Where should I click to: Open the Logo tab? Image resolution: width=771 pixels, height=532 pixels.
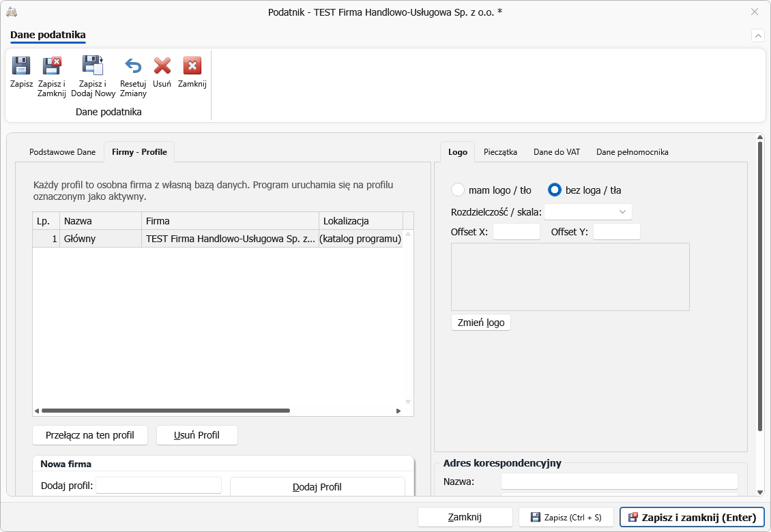(457, 152)
